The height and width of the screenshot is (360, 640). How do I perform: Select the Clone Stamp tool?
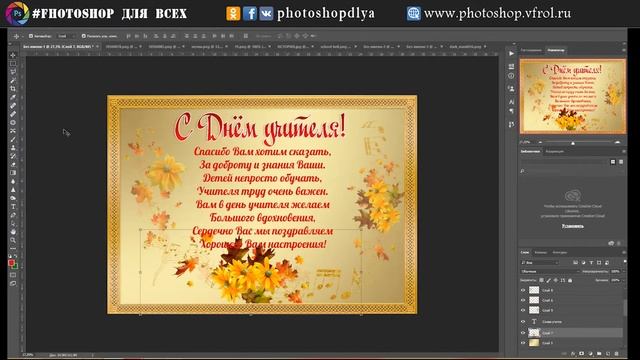pos(13,148)
